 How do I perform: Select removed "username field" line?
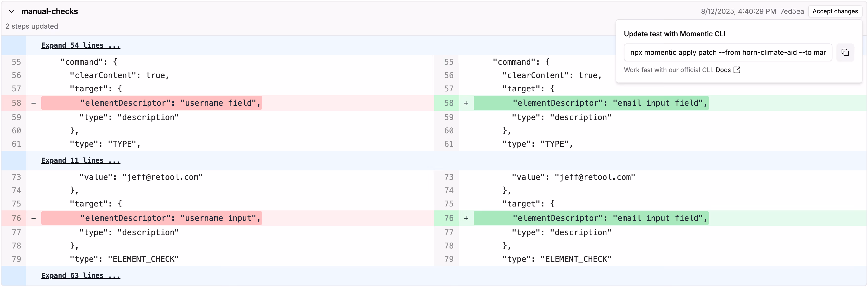coord(152,103)
